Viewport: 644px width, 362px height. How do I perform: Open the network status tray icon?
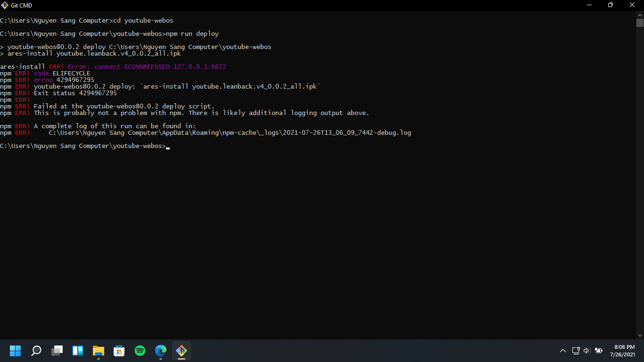click(x=576, y=351)
